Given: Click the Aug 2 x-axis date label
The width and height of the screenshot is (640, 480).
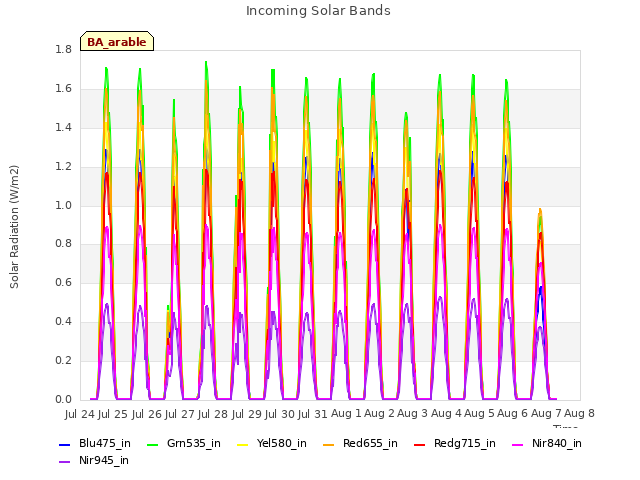Looking at the screenshot, I should 379,413.
